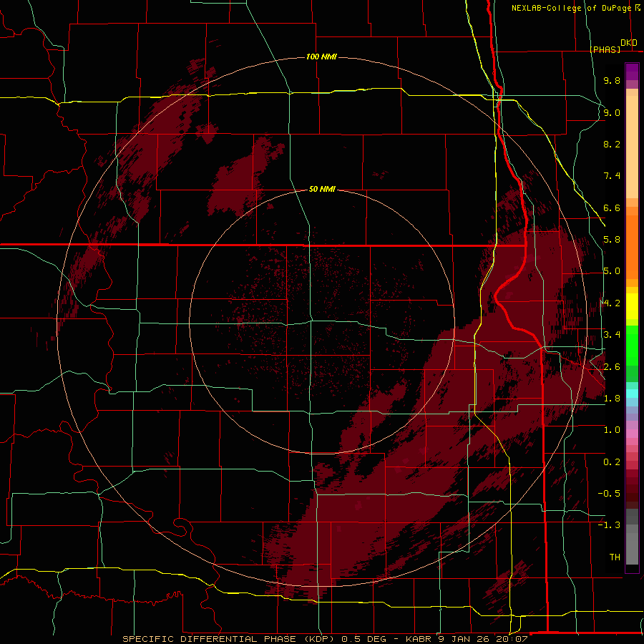Click the 9.8 value on the color scale
The width and height of the screenshot is (644, 644).
click(612, 81)
